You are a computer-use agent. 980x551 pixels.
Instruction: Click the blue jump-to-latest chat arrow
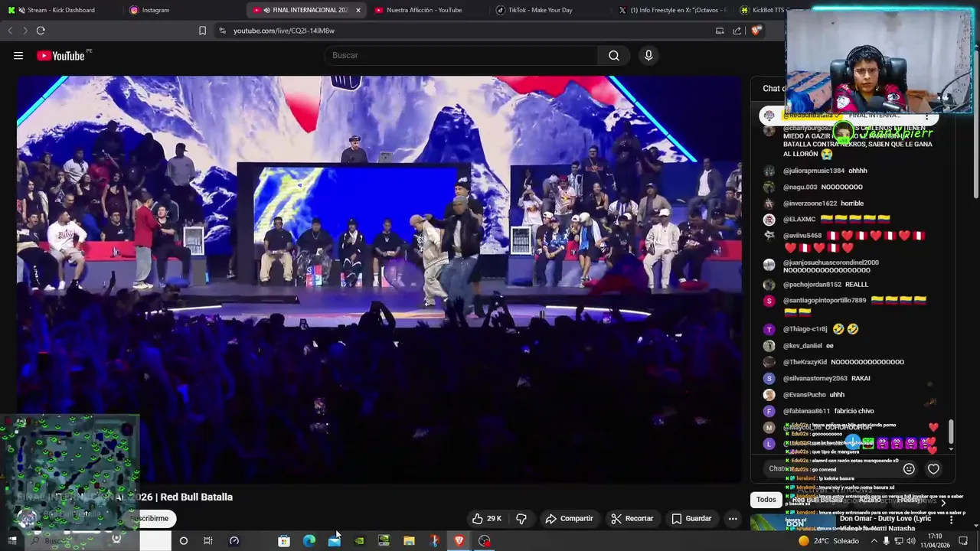click(853, 442)
